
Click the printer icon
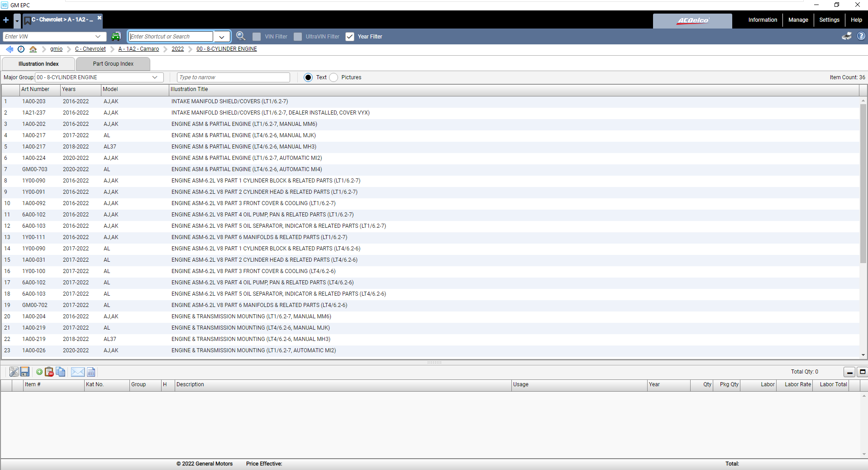(846, 36)
